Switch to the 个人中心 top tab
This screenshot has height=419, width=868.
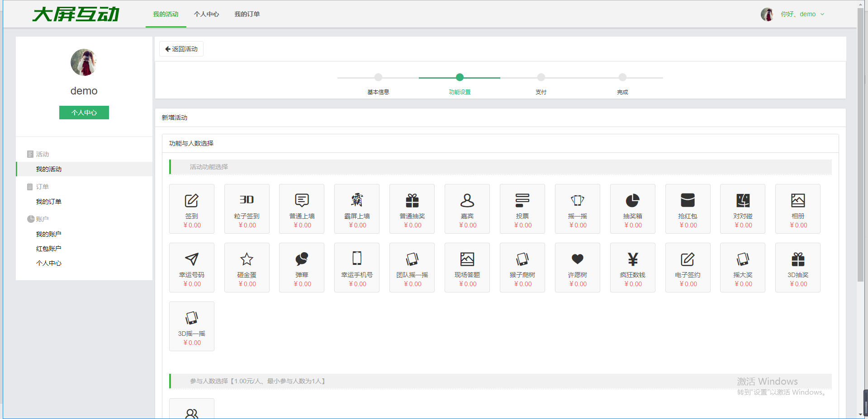coord(206,14)
